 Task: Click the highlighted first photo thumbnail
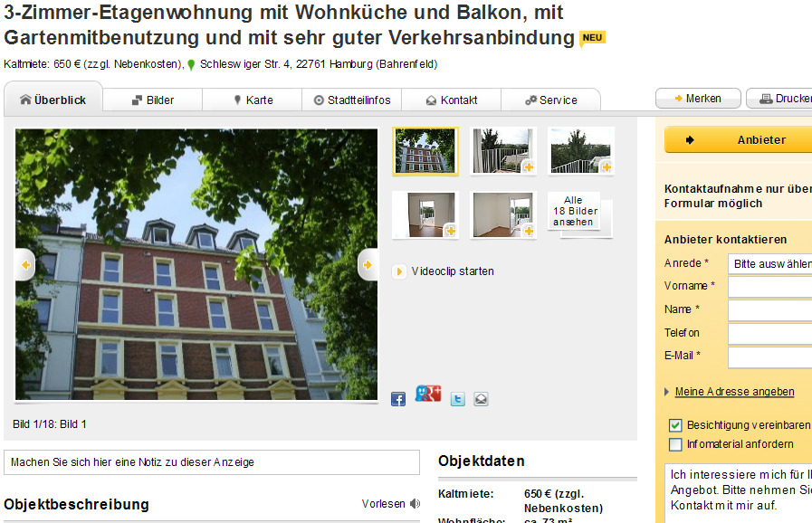pyautogui.click(x=425, y=150)
